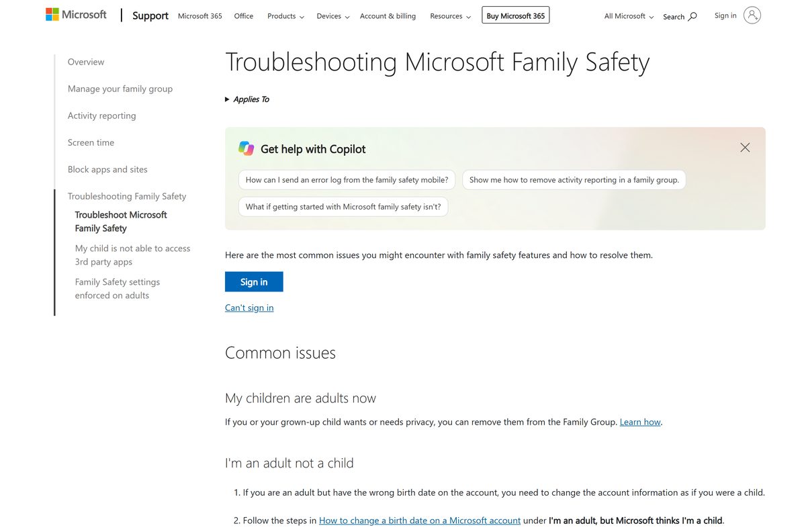This screenshot has height=532, width=806.
Task: Click the Sign in text in header
Action: (x=725, y=15)
